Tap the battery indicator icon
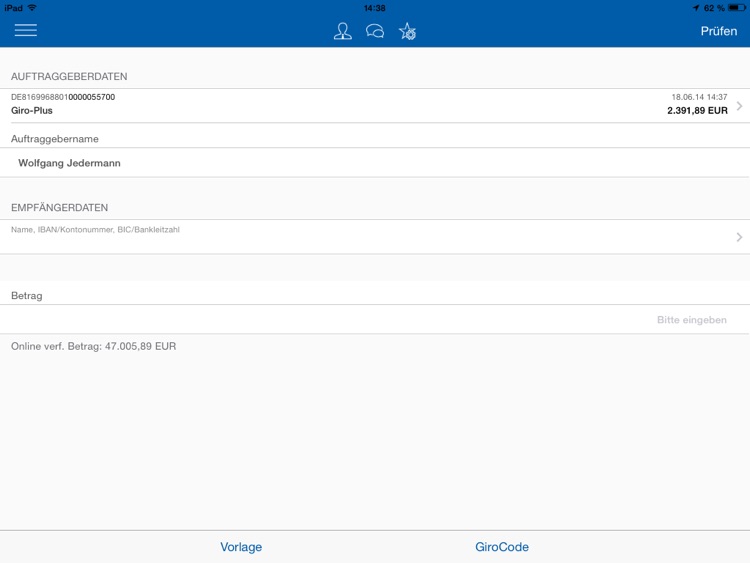This screenshot has height=563, width=750. pos(737,7)
